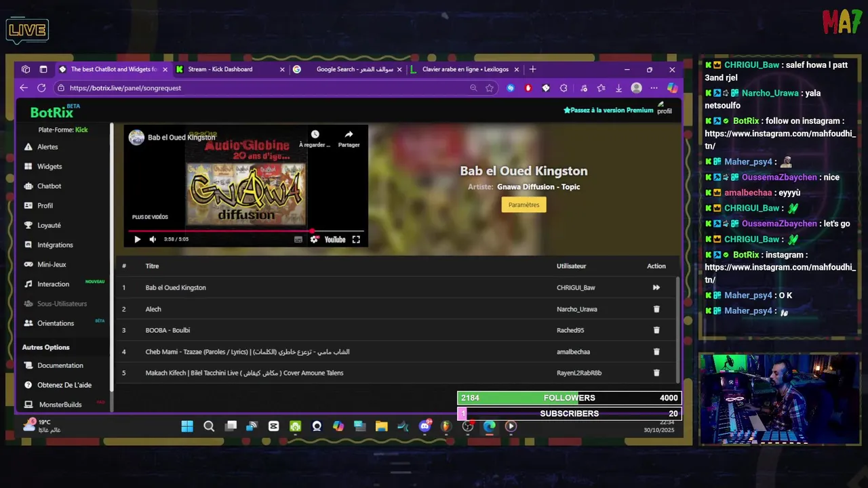Click the Paramètres button
Screen dimensions: 868x488
(524, 205)
